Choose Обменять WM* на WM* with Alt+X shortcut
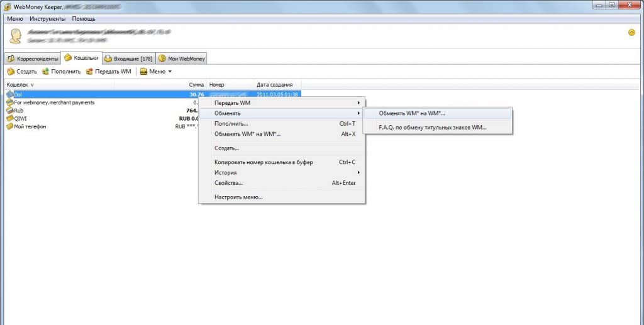 coord(281,134)
